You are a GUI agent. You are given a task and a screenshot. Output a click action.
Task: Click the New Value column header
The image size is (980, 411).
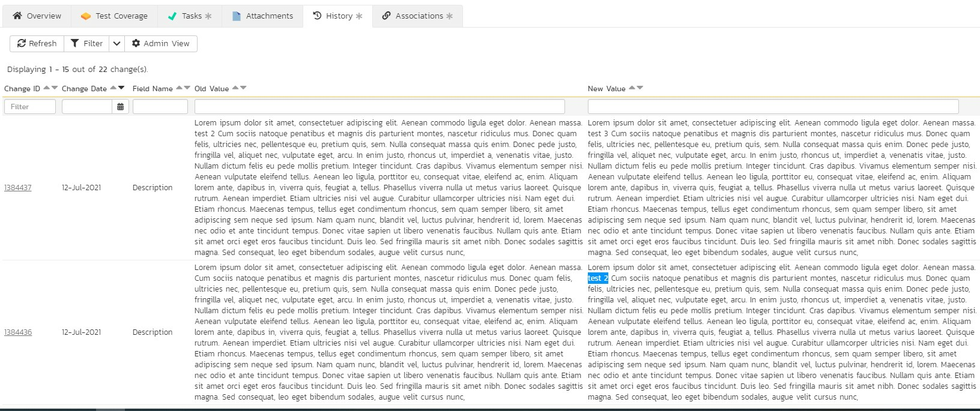(606, 89)
